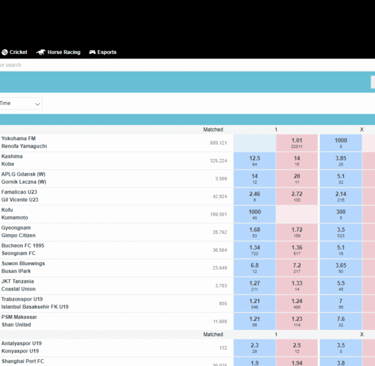Open the Horse Racing section
This screenshot has height=366, width=375.
[x=59, y=52]
